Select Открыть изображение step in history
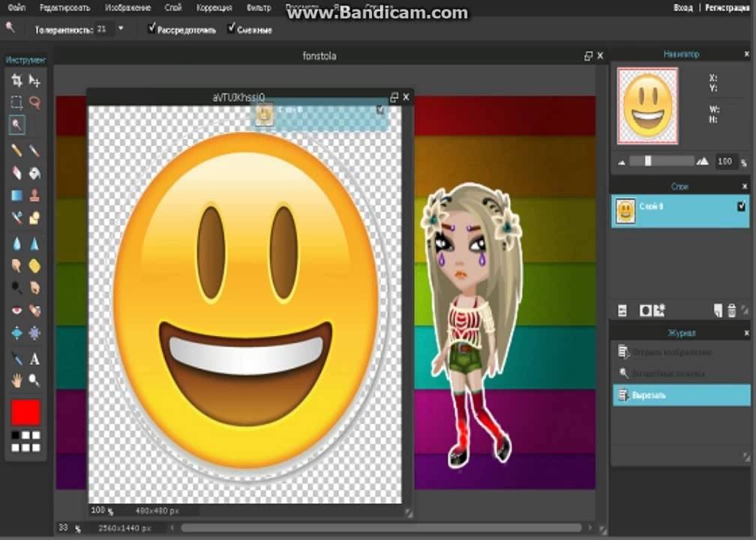Image resolution: width=756 pixels, height=540 pixels. click(681, 352)
